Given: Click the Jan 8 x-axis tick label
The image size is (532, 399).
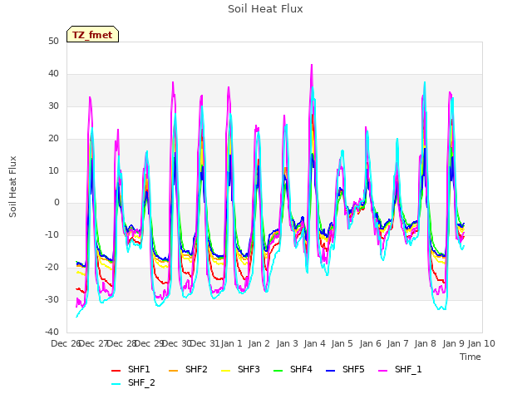Looking at the screenshot, I should [x=425, y=343].
